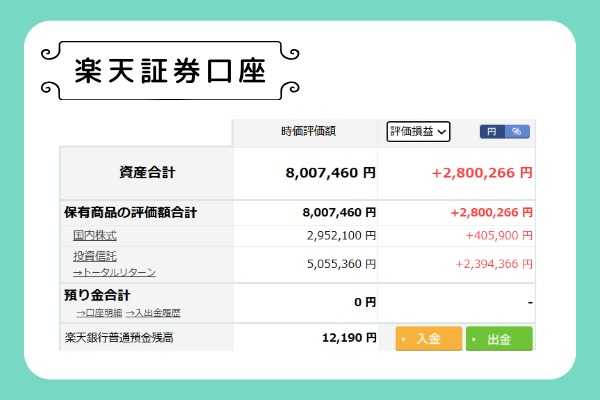Select the total gain +2,800,266 円 in 資産合計 row
Image resolution: width=600 pixels, height=400 pixels.
(x=482, y=173)
